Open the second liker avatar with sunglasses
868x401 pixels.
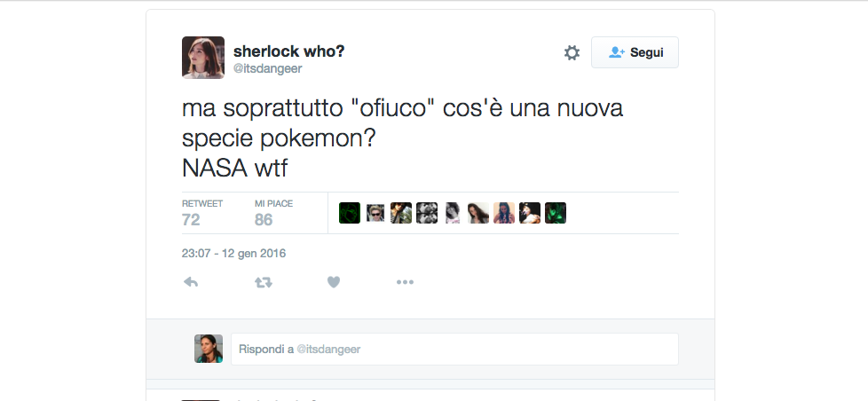tap(375, 213)
